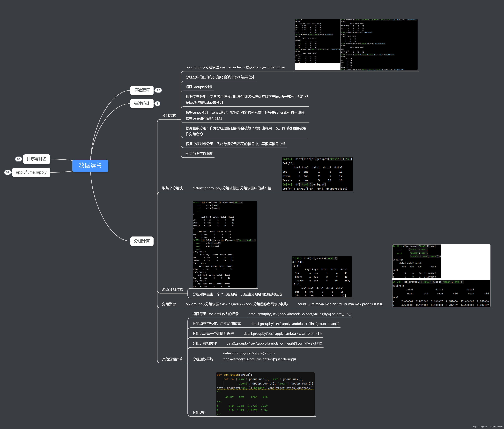Expand collapsed children badge 10 of apply与mapapply
The height and width of the screenshot is (429, 504).
coord(7,172)
